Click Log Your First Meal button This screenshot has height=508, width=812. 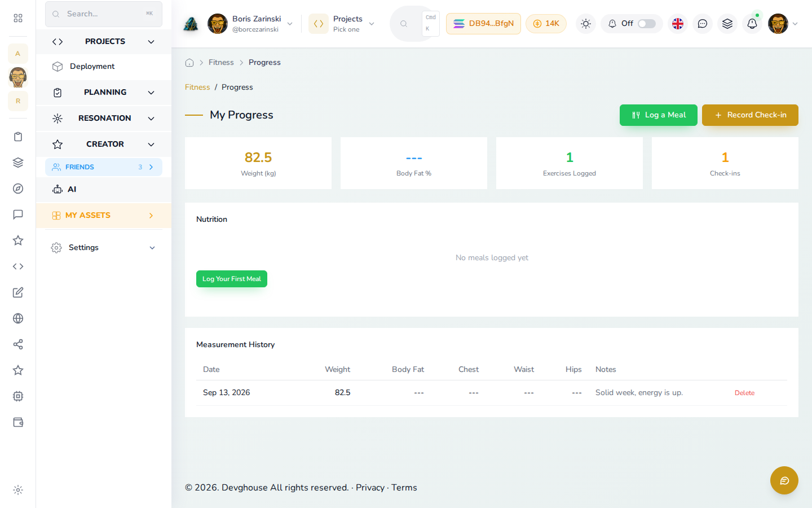[232, 279]
